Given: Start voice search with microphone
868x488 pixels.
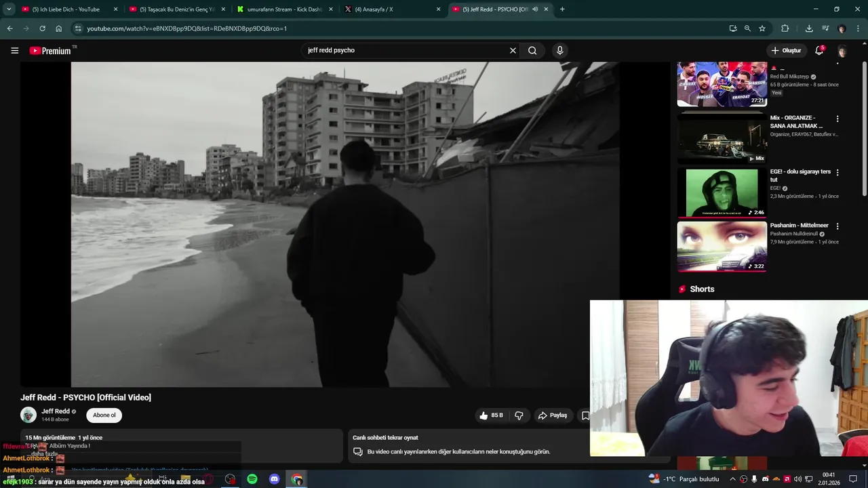Looking at the screenshot, I should tap(559, 50).
